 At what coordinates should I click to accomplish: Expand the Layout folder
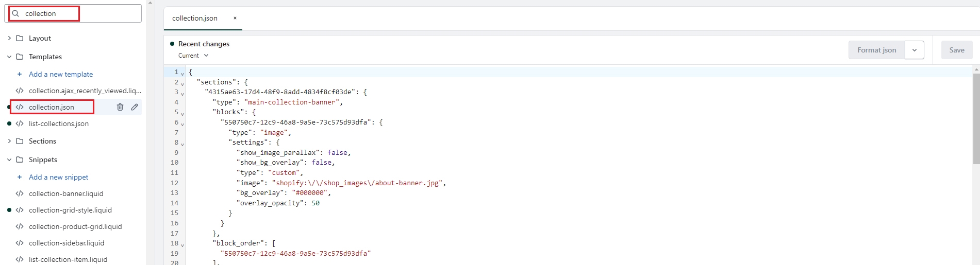point(9,38)
